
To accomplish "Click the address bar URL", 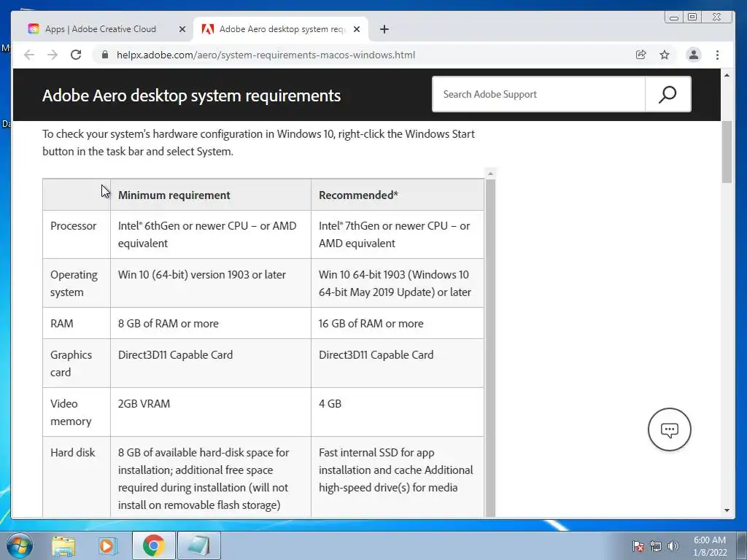I will click(266, 55).
